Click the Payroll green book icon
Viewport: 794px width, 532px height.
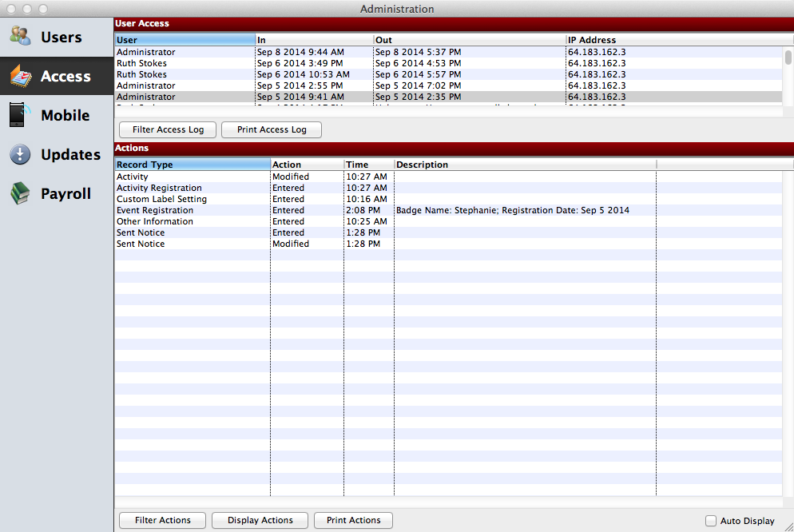[20, 193]
